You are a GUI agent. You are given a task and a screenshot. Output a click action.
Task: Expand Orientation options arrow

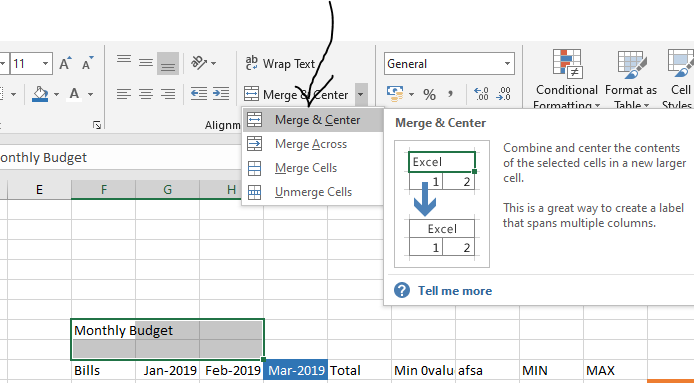pyautogui.click(x=214, y=63)
